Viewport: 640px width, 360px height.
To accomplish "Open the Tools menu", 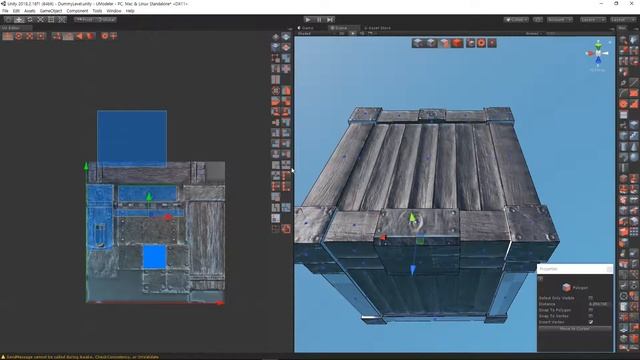I will point(97,11).
